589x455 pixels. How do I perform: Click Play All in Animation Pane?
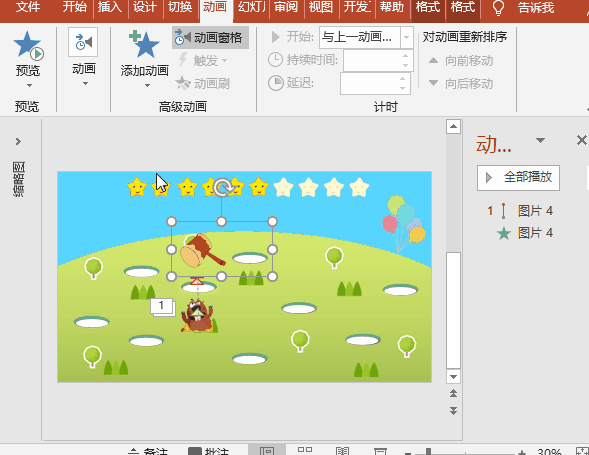coord(518,177)
